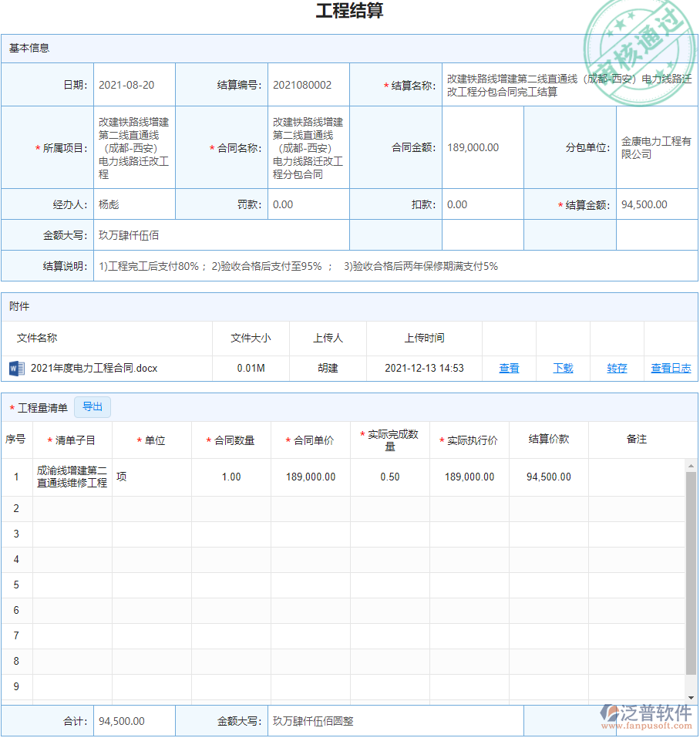Click 下载 to download the contract file
700x738 pixels.
click(x=562, y=368)
